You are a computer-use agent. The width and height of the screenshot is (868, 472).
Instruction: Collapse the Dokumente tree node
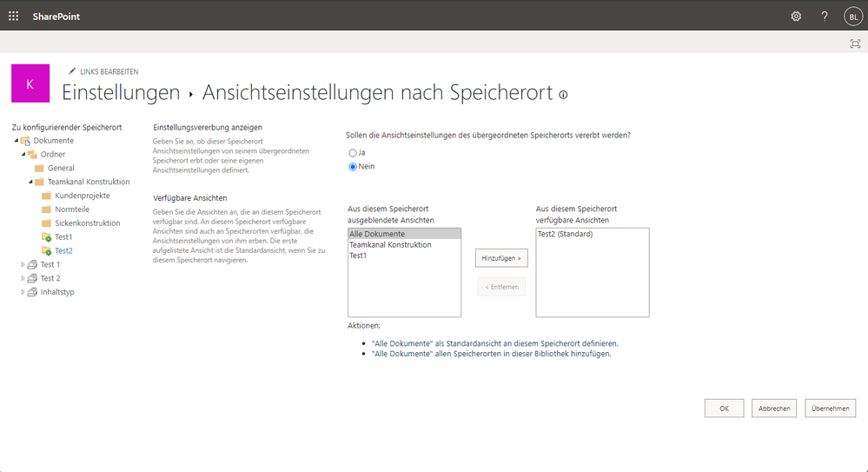click(16, 141)
